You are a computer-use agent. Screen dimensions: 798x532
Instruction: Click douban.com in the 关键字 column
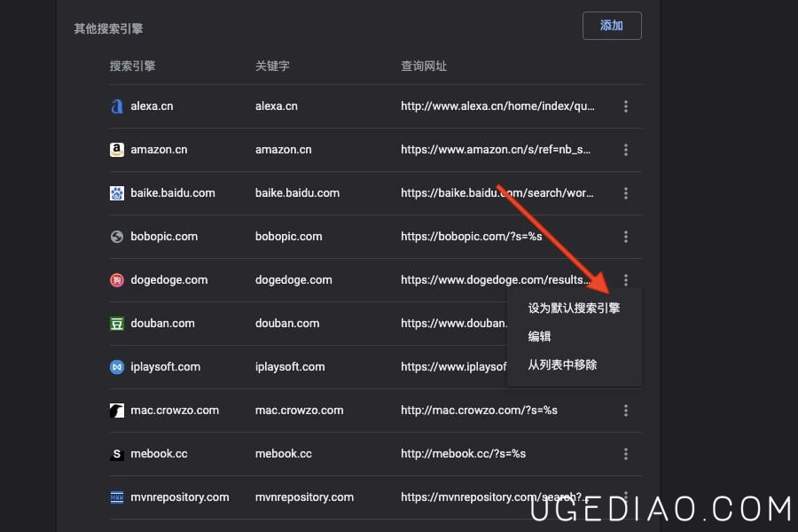coord(287,324)
